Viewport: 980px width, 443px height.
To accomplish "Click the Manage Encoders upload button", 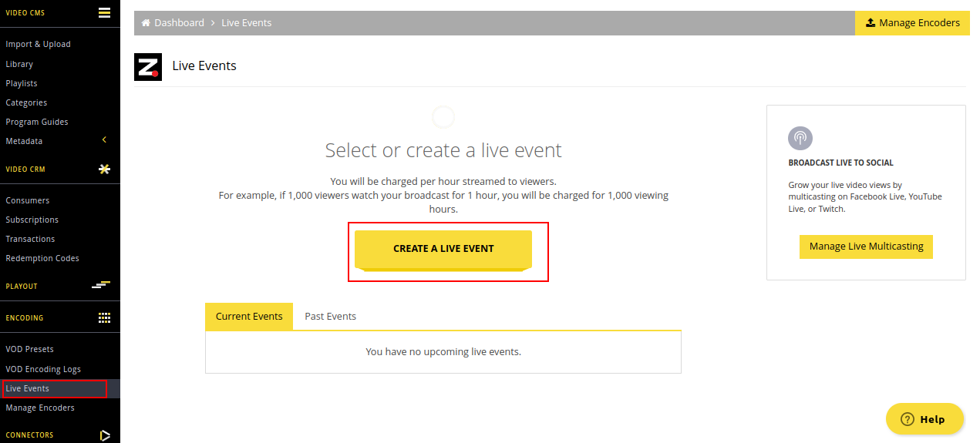I will point(913,23).
